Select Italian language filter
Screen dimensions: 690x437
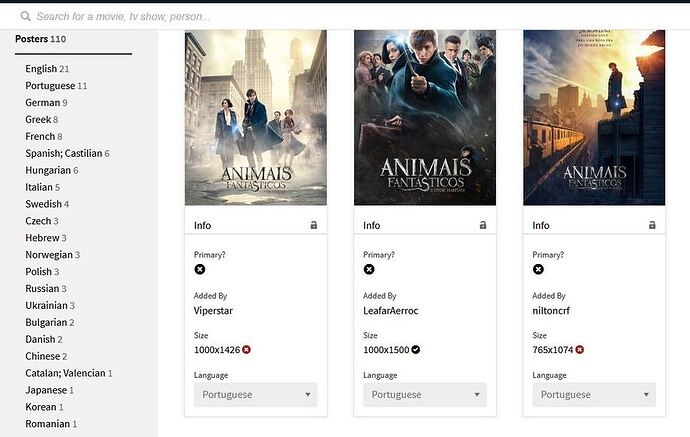pyautogui.click(x=42, y=187)
